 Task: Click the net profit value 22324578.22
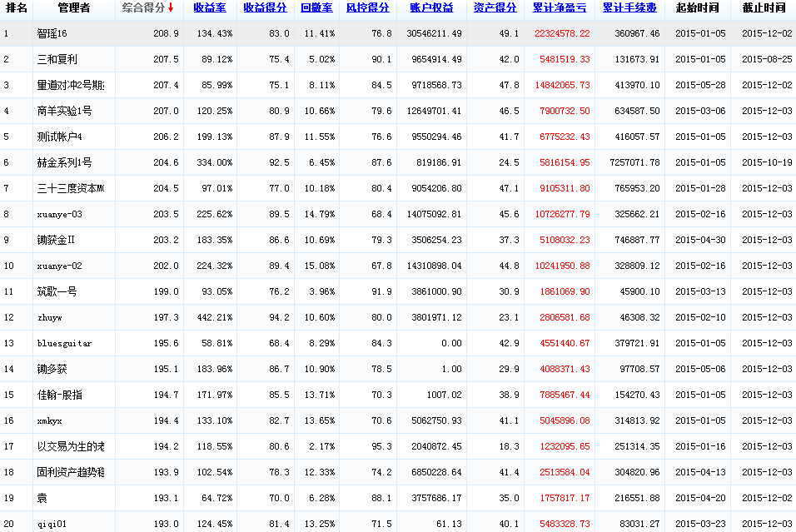click(x=563, y=33)
